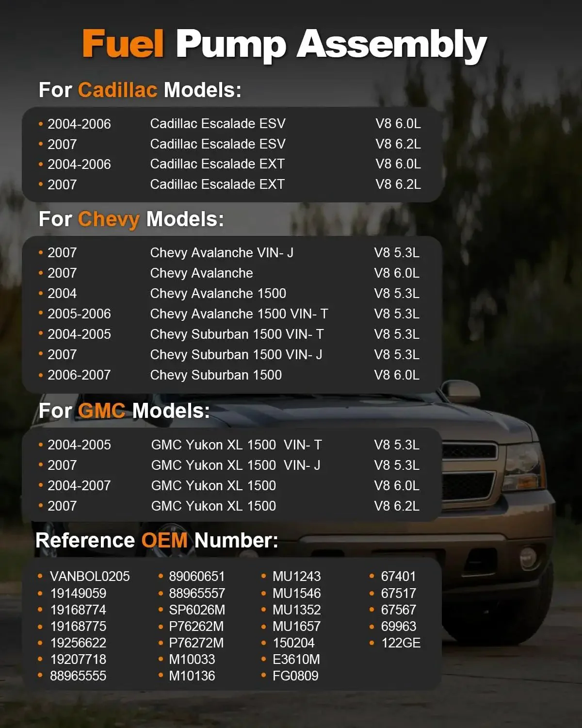Image resolution: width=582 pixels, height=728 pixels.
Task: Select the Chevy Suburban 1500 VIN- J row
Action: (229, 355)
